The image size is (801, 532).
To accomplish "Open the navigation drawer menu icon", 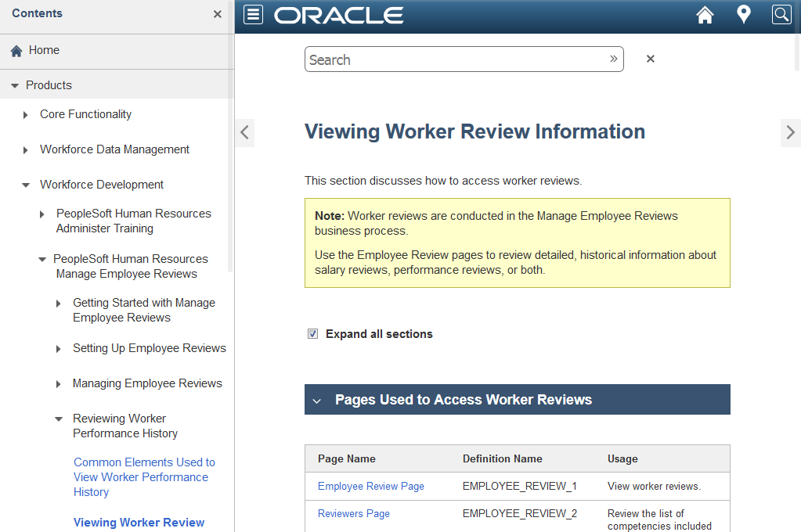I will coord(252,14).
